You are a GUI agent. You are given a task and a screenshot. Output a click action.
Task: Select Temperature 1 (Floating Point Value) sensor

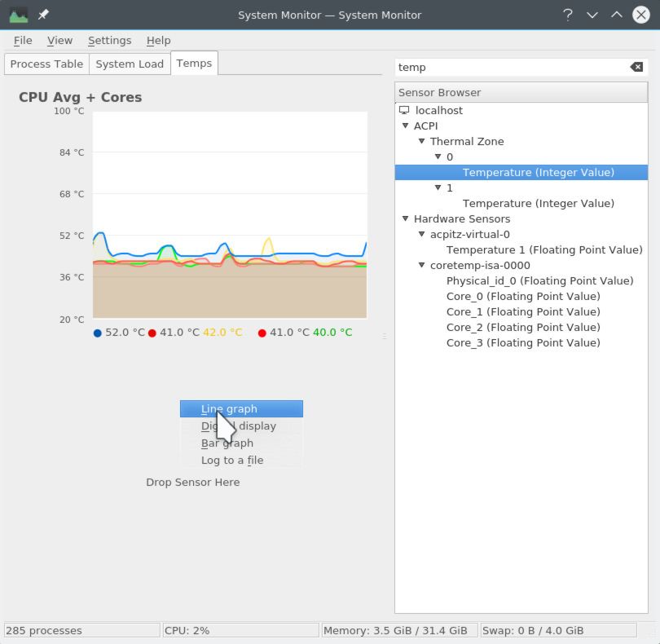pos(544,249)
